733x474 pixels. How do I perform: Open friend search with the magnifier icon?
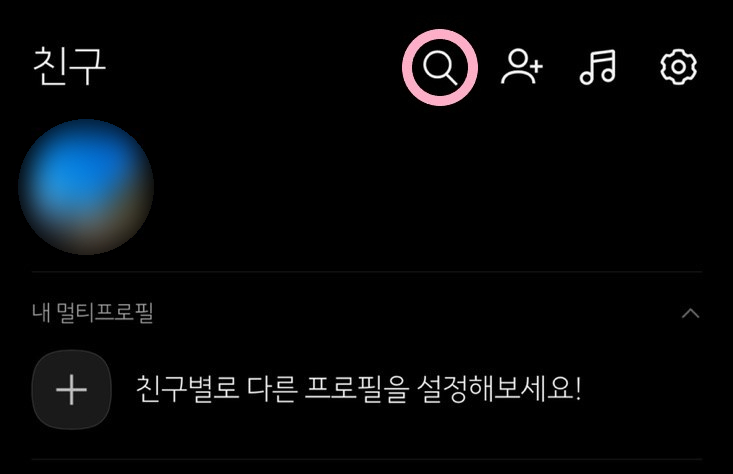click(440, 67)
